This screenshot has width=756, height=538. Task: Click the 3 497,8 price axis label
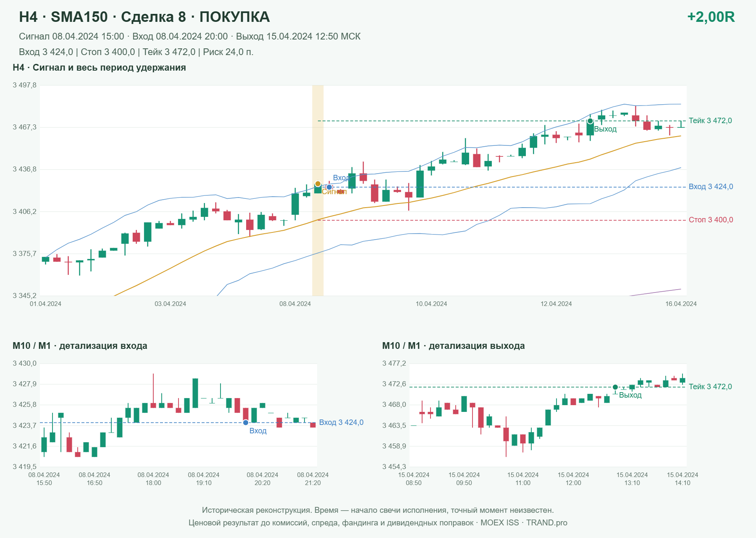tap(24, 85)
